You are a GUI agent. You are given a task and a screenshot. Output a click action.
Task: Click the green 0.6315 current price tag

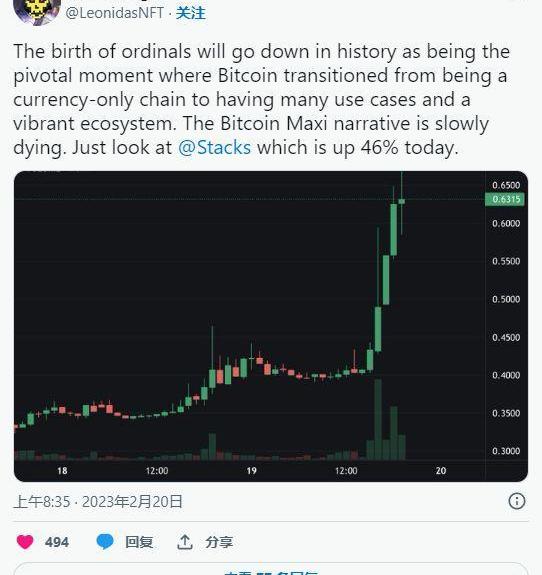coord(505,199)
